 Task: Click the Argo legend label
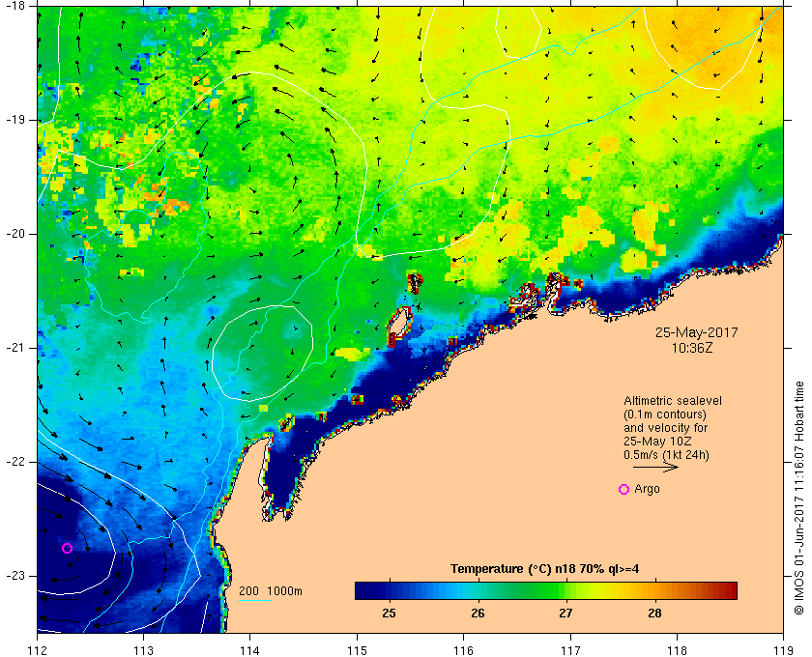coord(647,489)
